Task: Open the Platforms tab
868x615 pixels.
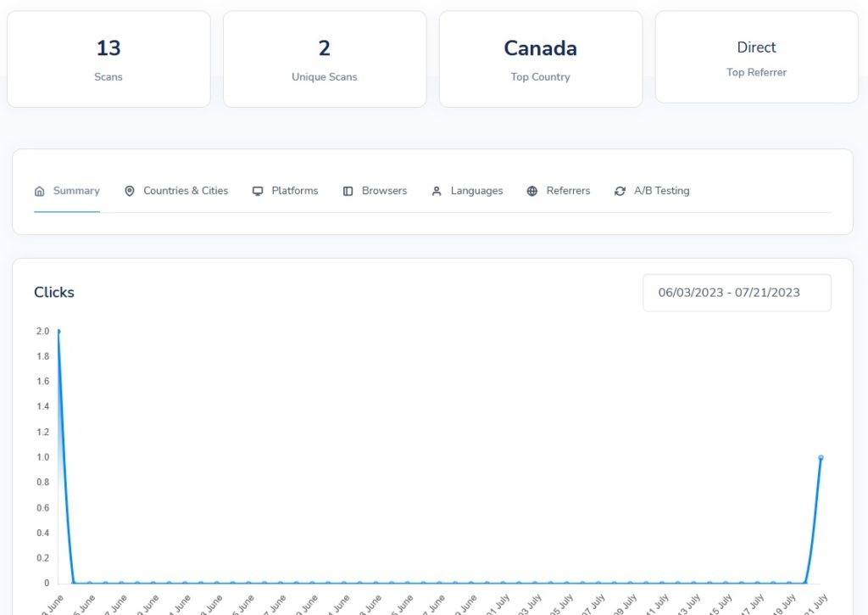Action: (285, 191)
